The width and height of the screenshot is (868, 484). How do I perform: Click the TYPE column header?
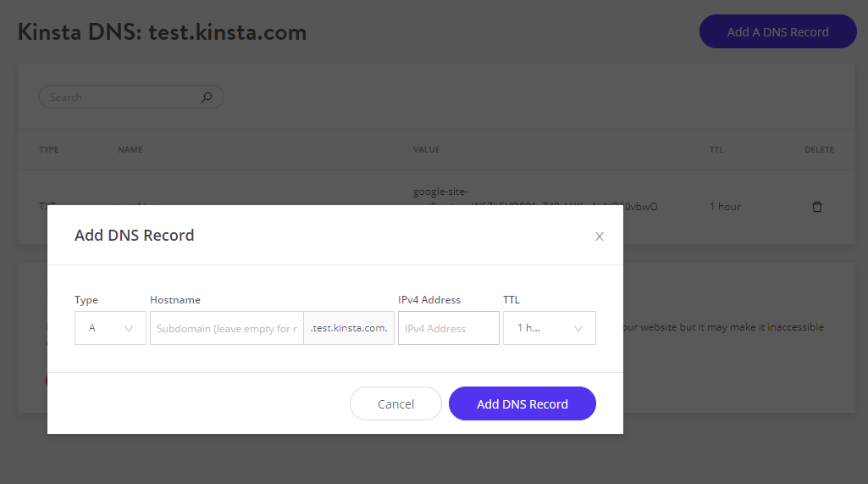click(x=49, y=150)
